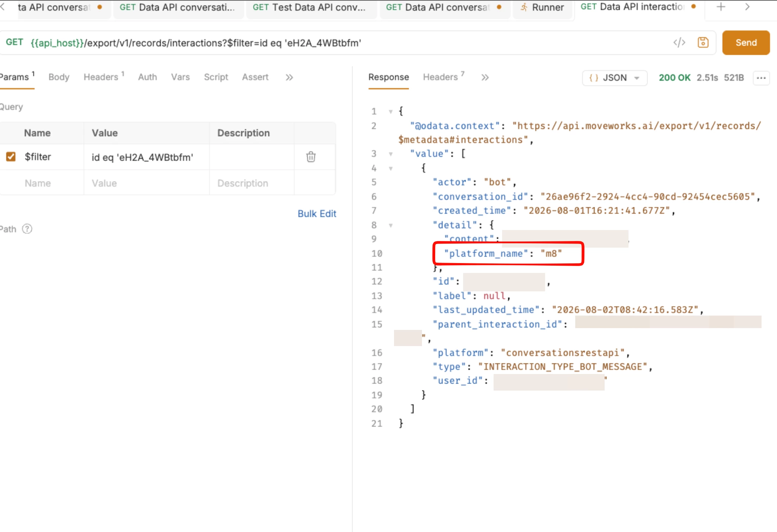The height and width of the screenshot is (532, 777).
Task: Show the next request tabs with the right chevron
Action: [747, 7]
